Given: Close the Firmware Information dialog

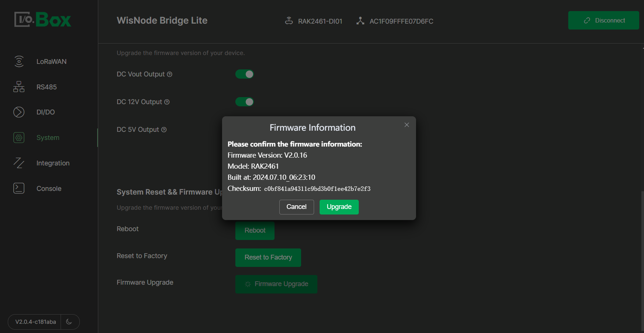Looking at the screenshot, I should (407, 125).
